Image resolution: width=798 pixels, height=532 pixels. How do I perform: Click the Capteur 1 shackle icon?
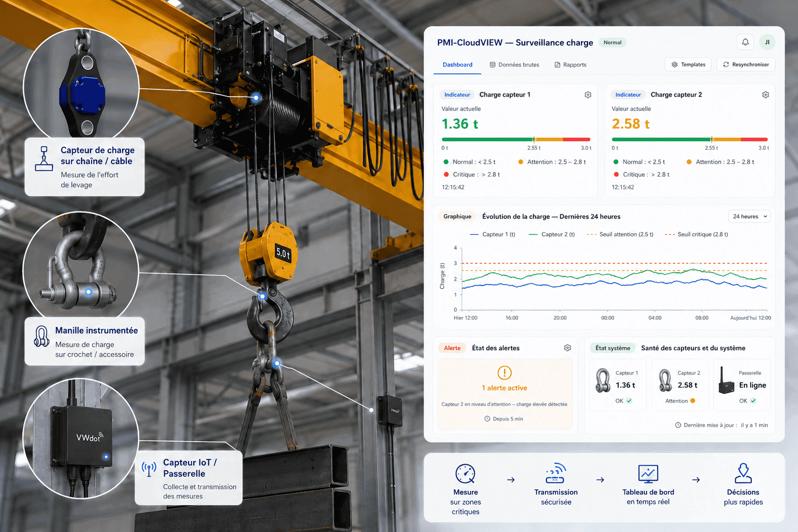603,380
